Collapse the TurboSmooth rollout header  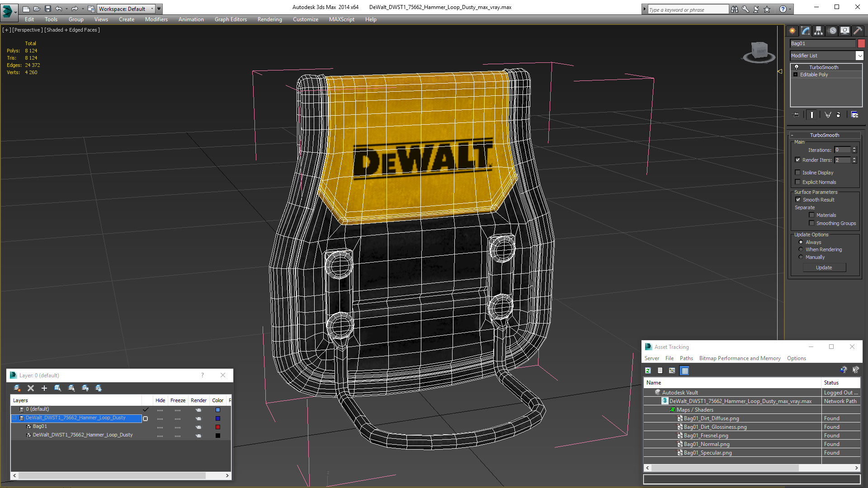(824, 135)
